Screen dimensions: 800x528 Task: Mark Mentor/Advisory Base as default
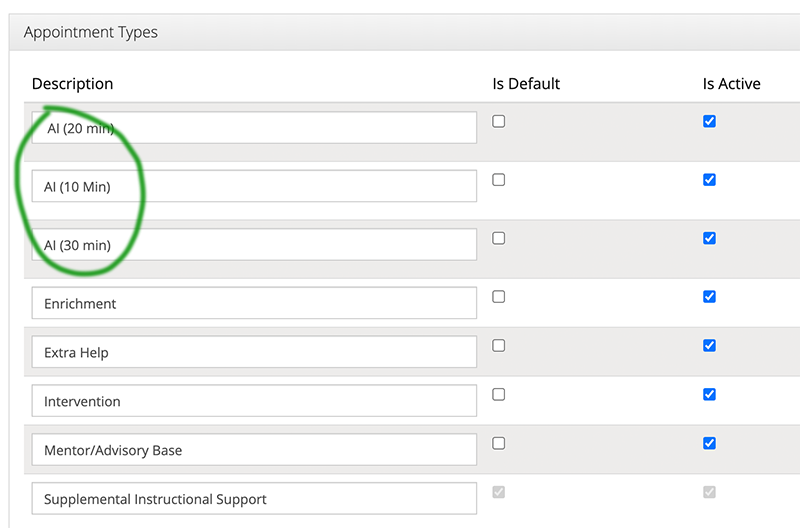[498, 443]
